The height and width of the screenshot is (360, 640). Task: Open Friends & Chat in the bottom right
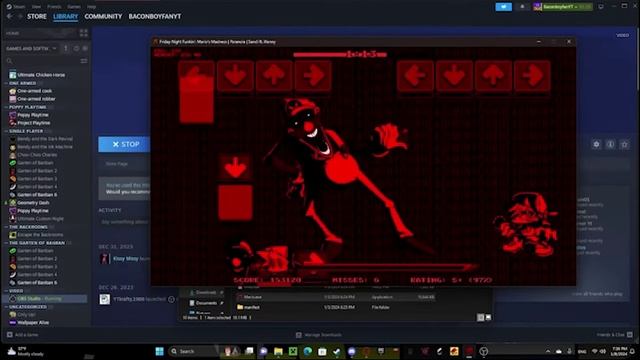pyautogui.click(x=614, y=335)
